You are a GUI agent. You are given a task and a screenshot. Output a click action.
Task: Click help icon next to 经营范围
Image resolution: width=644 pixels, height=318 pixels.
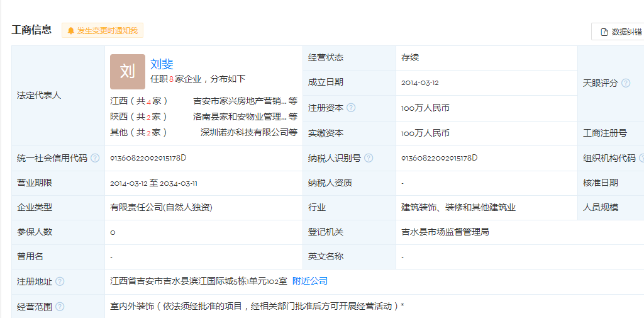tap(60, 307)
